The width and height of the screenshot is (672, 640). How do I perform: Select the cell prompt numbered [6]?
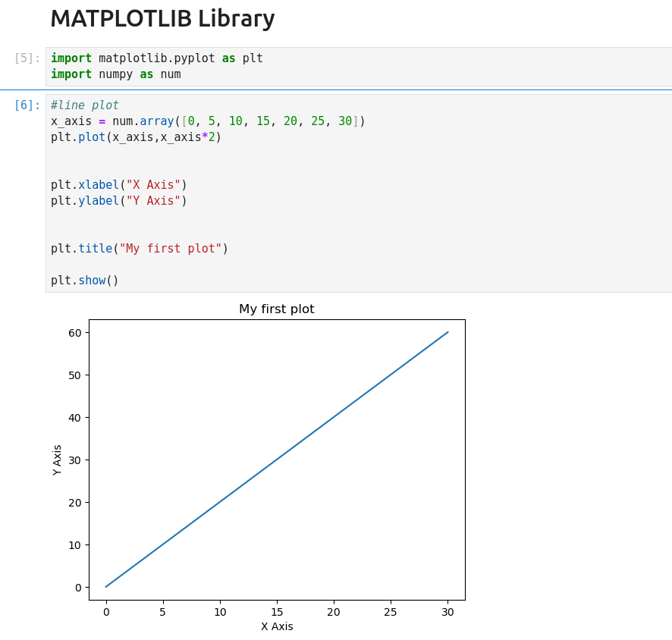[27, 105]
